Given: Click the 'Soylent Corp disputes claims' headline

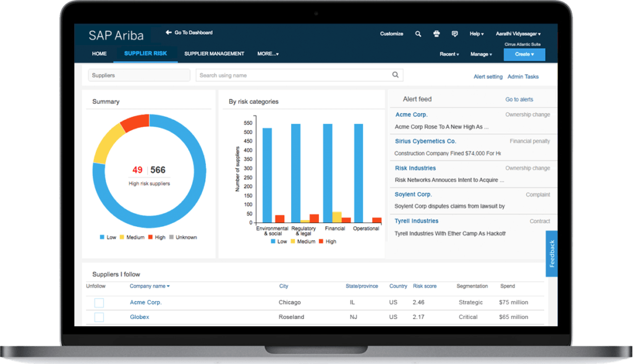Looking at the screenshot, I should coord(450,206).
